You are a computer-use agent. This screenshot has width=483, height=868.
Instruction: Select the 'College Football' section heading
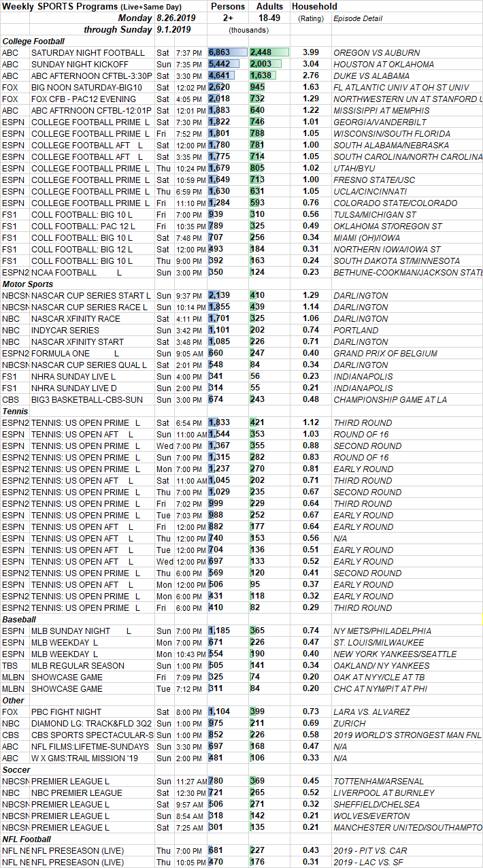click(x=34, y=41)
